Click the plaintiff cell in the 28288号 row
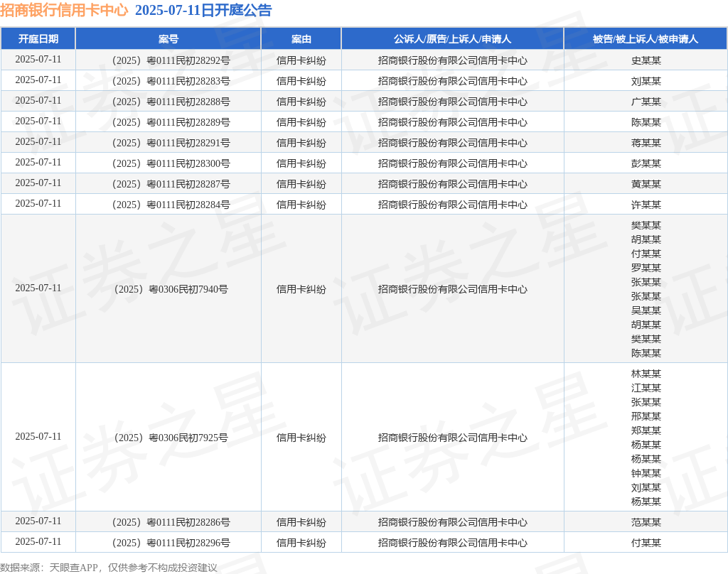 pos(453,102)
